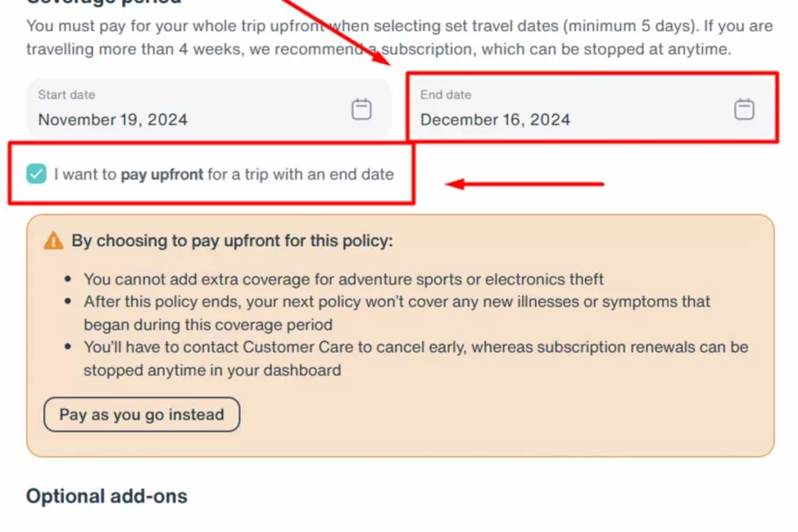Toggle the pay upfront checkbox

pyautogui.click(x=37, y=174)
